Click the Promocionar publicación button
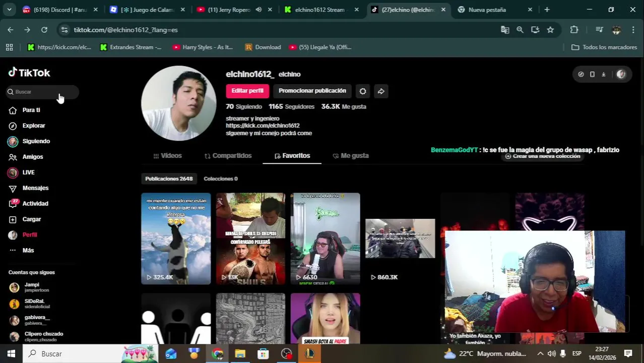Screen dimensions: 644x363 312,91
